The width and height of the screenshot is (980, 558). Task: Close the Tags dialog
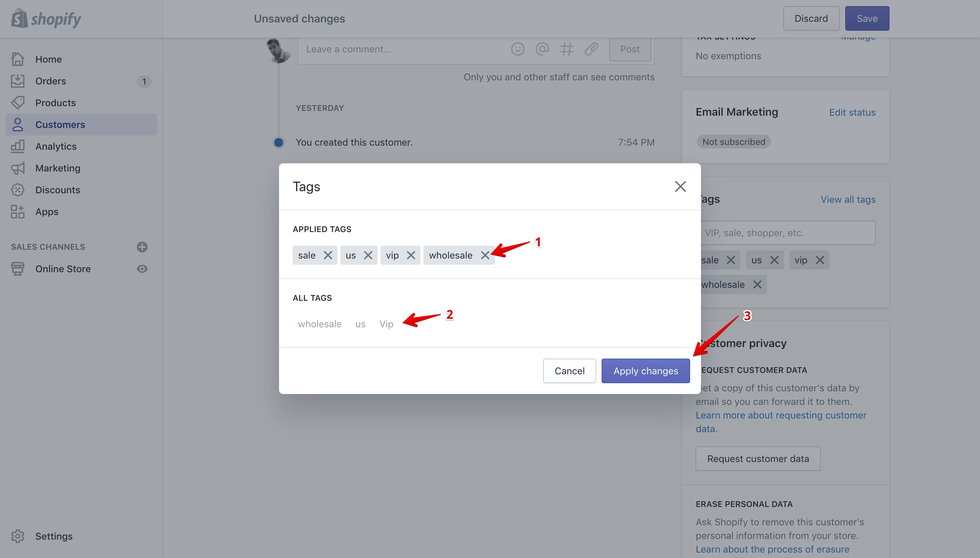pyautogui.click(x=680, y=187)
